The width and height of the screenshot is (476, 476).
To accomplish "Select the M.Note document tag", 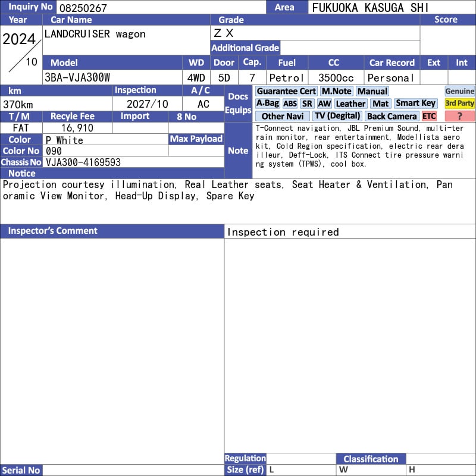I will pyautogui.click(x=336, y=91).
